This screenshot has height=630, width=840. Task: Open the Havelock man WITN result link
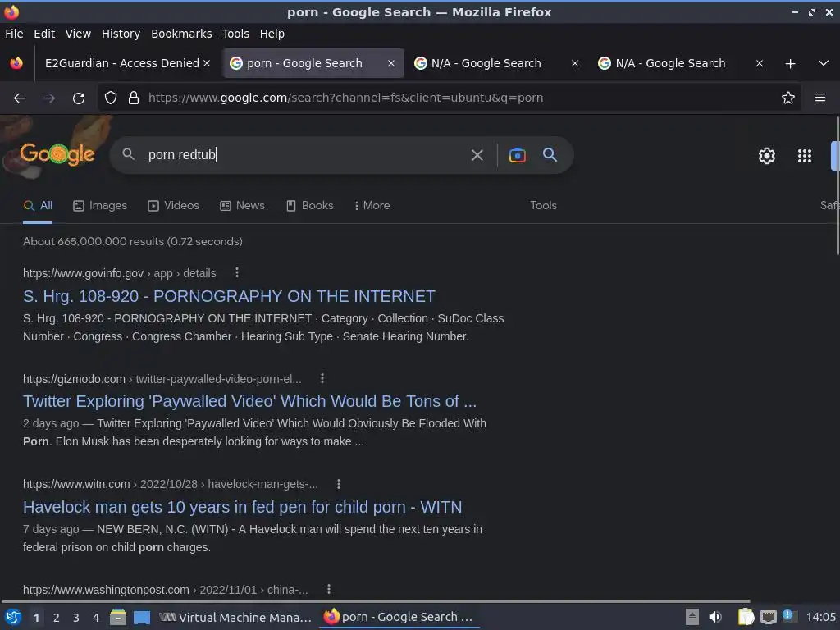pos(242,507)
